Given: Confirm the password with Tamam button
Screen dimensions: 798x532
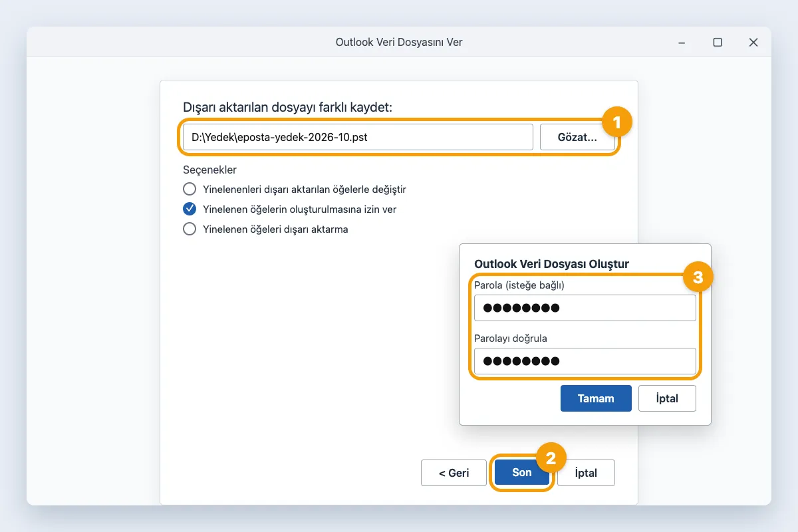Looking at the screenshot, I should click(x=596, y=398).
